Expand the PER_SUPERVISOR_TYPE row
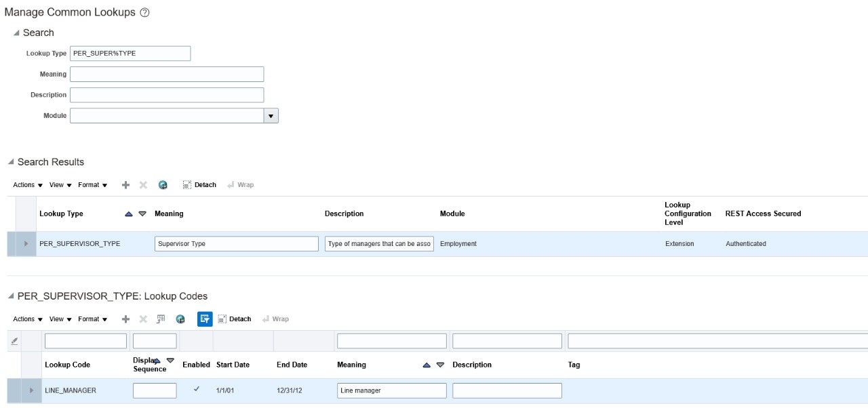The width and height of the screenshot is (868, 408). point(26,244)
